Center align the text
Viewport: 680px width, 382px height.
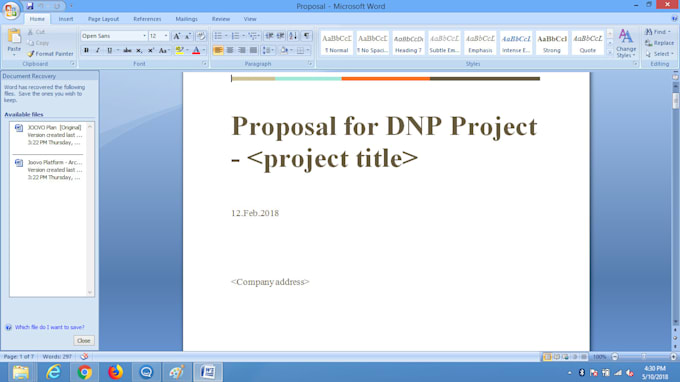(230, 50)
